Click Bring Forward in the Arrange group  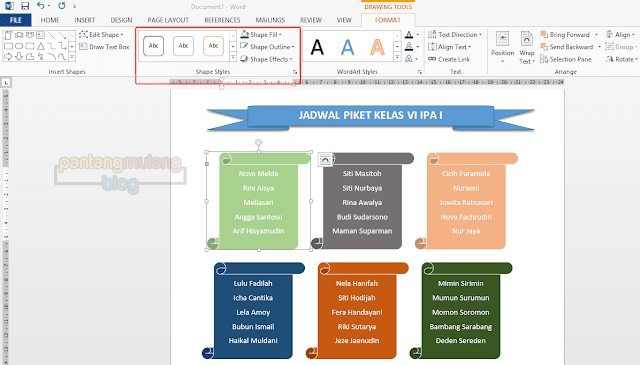tap(565, 35)
